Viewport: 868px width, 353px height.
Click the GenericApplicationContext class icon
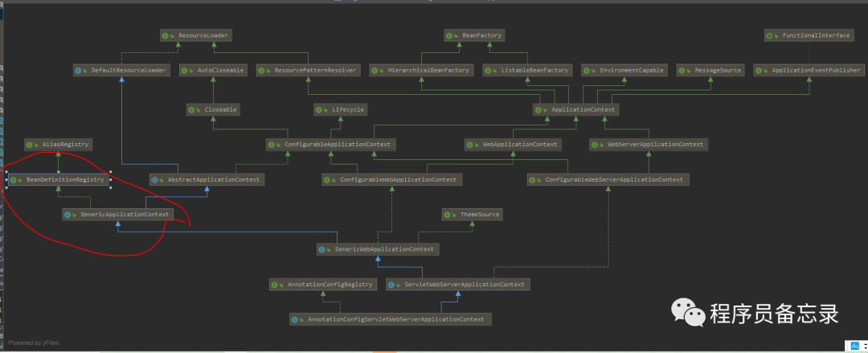[68, 214]
